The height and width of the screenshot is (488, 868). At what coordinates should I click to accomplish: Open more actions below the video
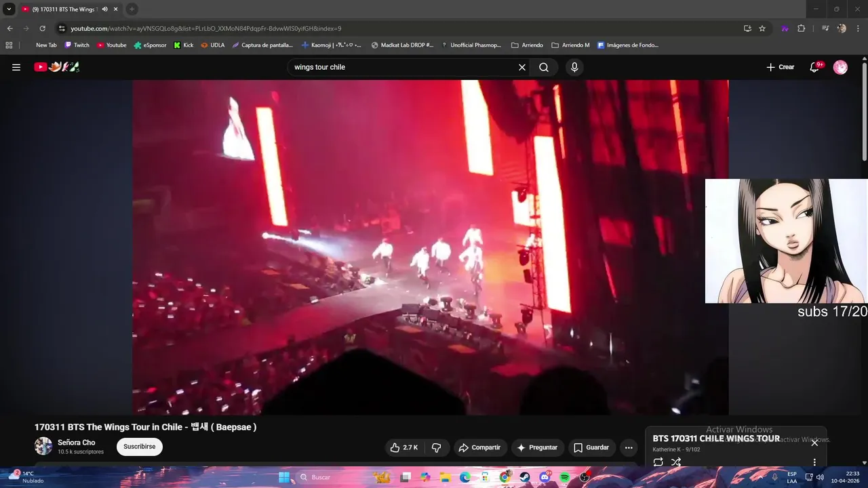629,447
